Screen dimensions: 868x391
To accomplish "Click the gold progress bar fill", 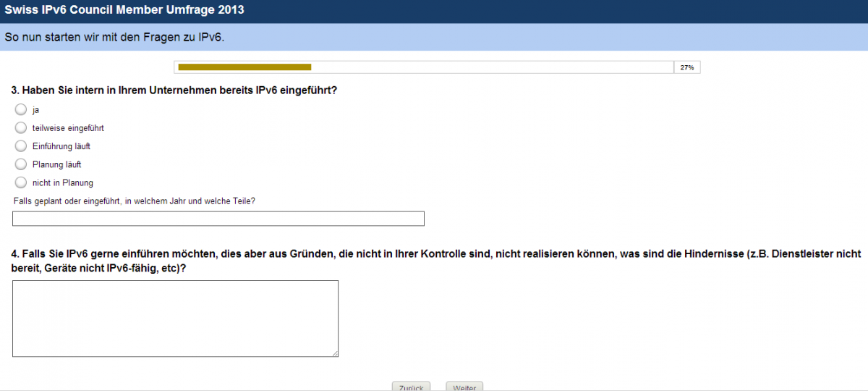I will click(244, 67).
